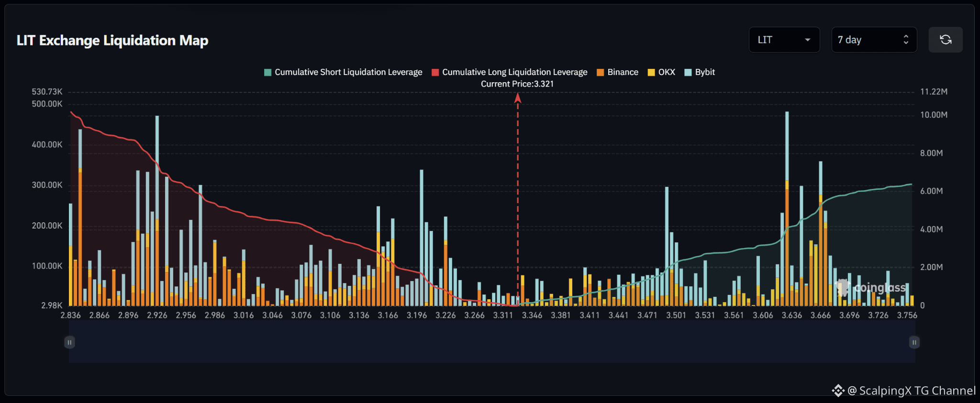This screenshot has width=980, height=403.
Task: Open the LIT symbol dropdown
Action: click(x=784, y=40)
